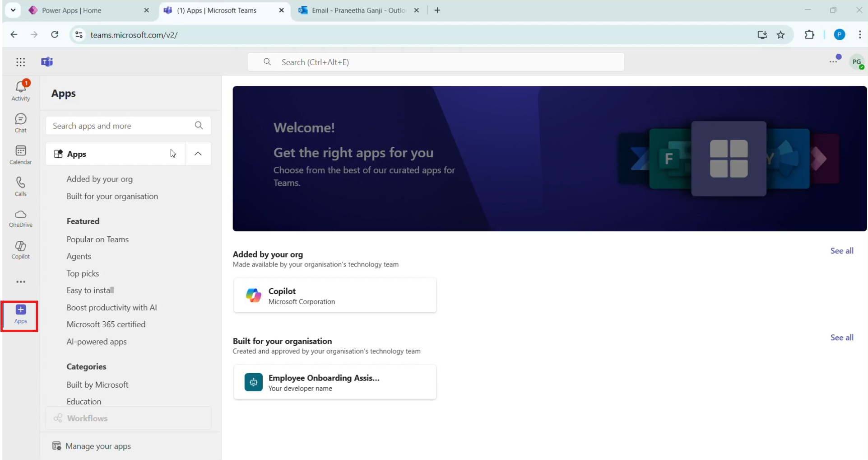
Task: Go to Calls in sidebar
Action: pyautogui.click(x=21, y=186)
